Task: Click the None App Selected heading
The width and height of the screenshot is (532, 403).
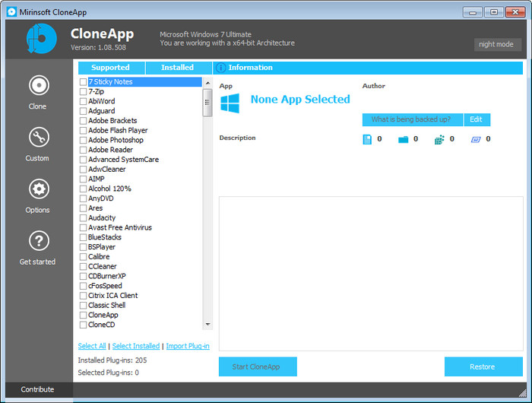Action: click(x=300, y=100)
